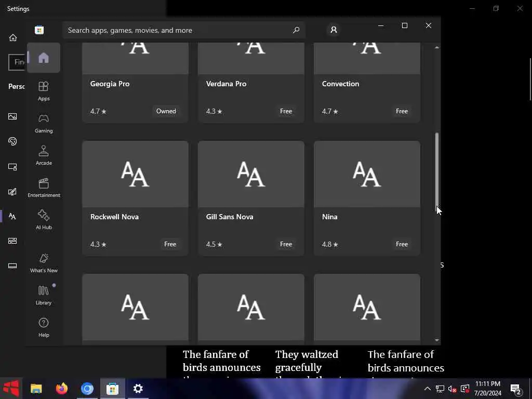
Task: Click Store scrollbar down arrow
Action: point(437,340)
